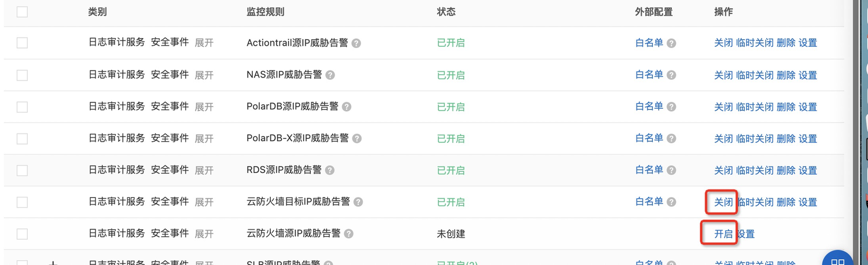The width and height of the screenshot is (868, 265).
Task: Click help icon next to NAS源IP威胁告警
Action: 330,75
